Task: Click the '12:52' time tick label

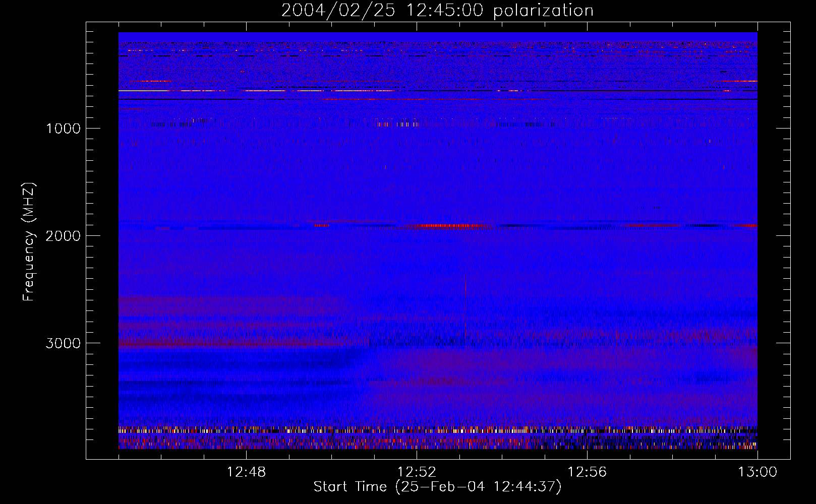Action: pyautogui.click(x=417, y=472)
